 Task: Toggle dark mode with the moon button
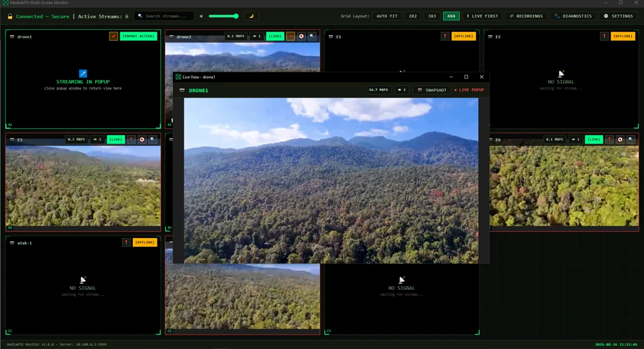[251, 16]
